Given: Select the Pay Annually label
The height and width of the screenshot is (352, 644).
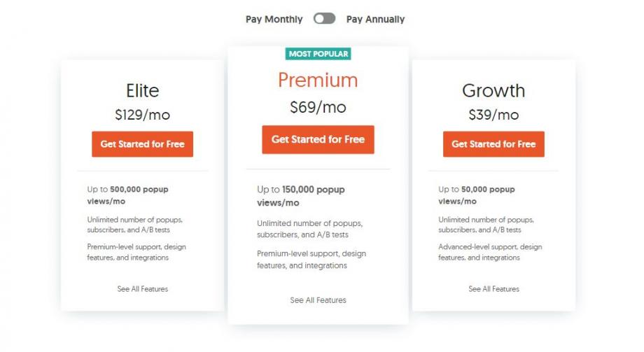Looking at the screenshot, I should (x=375, y=20).
